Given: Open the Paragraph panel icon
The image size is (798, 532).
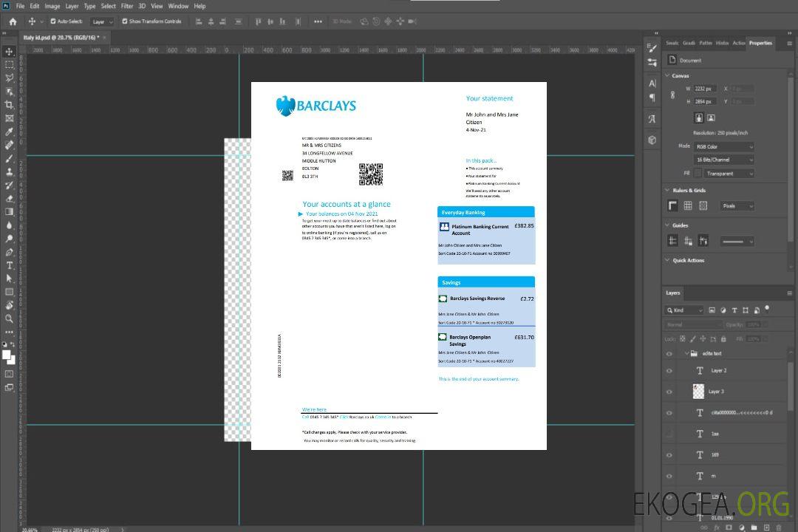Looking at the screenshot, I should (652, 98).
